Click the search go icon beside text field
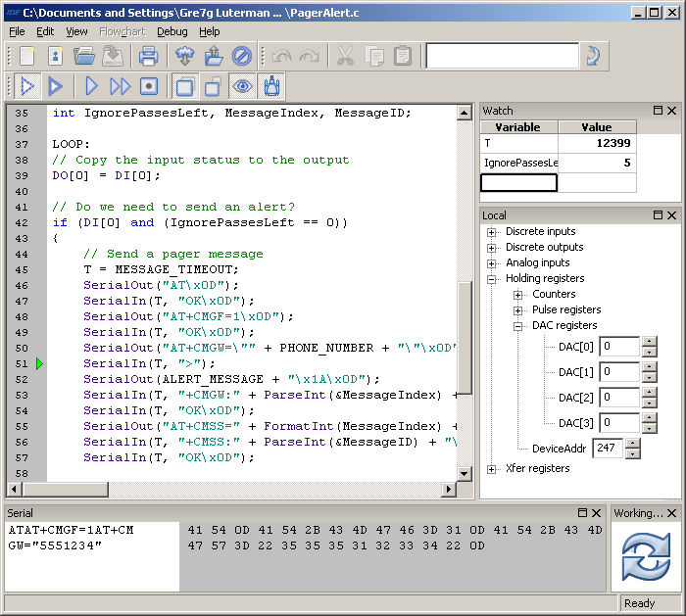 coord(591,56)
